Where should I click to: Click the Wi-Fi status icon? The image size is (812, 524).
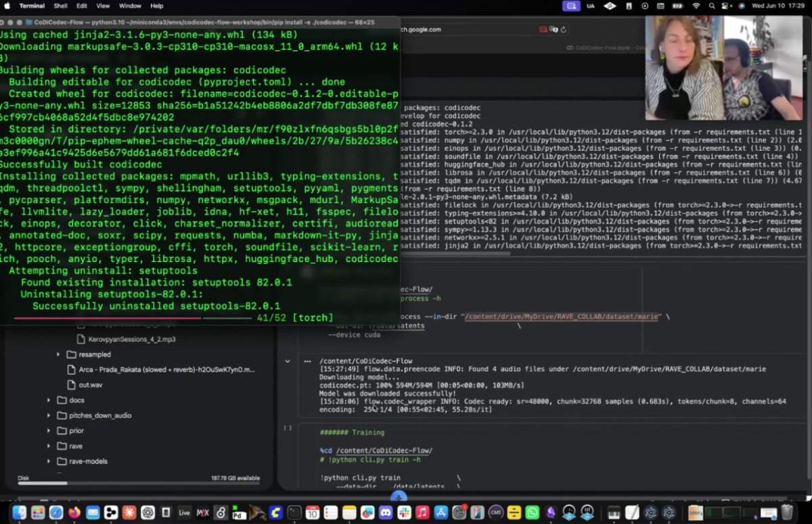coord(696,5)
